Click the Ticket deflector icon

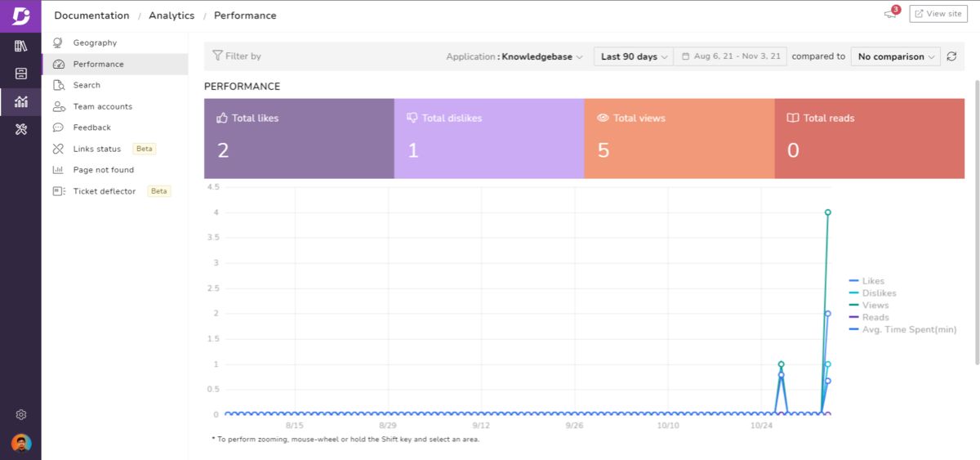click(58, 191)
